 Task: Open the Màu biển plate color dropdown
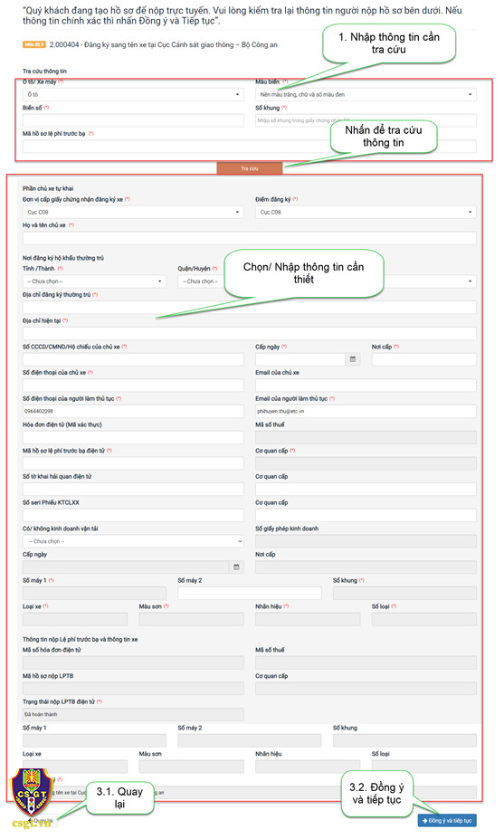coord(366,95)
